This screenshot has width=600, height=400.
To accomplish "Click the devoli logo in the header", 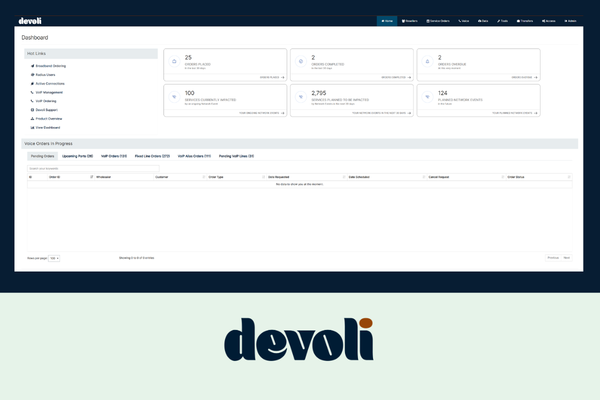I will [x=30, y=21].
